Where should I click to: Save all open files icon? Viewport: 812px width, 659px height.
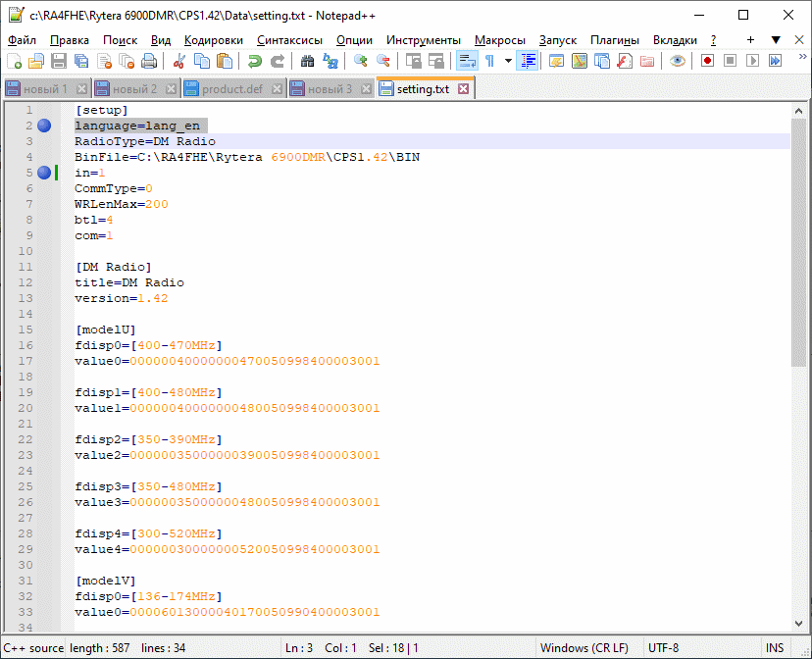tap(81, 61)
